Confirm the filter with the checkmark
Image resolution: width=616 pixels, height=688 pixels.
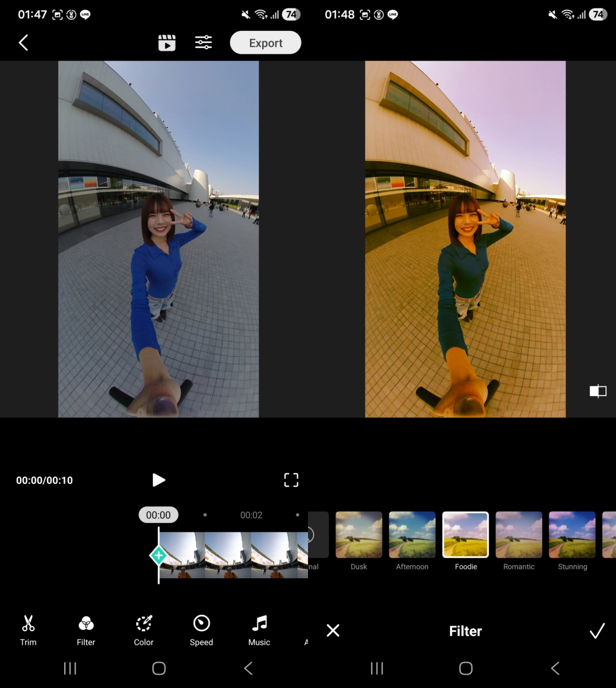597,631
